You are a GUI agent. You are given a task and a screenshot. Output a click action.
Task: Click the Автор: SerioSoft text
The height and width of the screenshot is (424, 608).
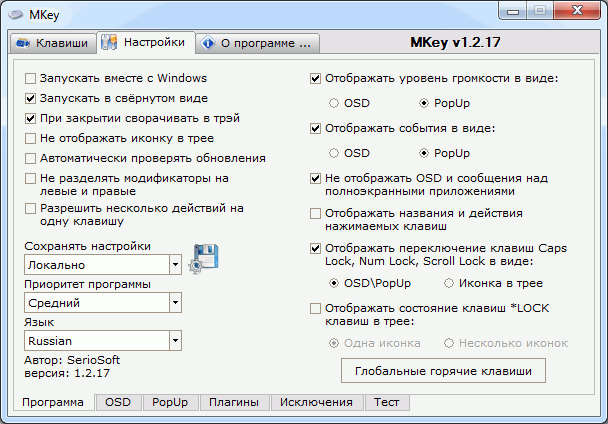click(x=72, y=360)
